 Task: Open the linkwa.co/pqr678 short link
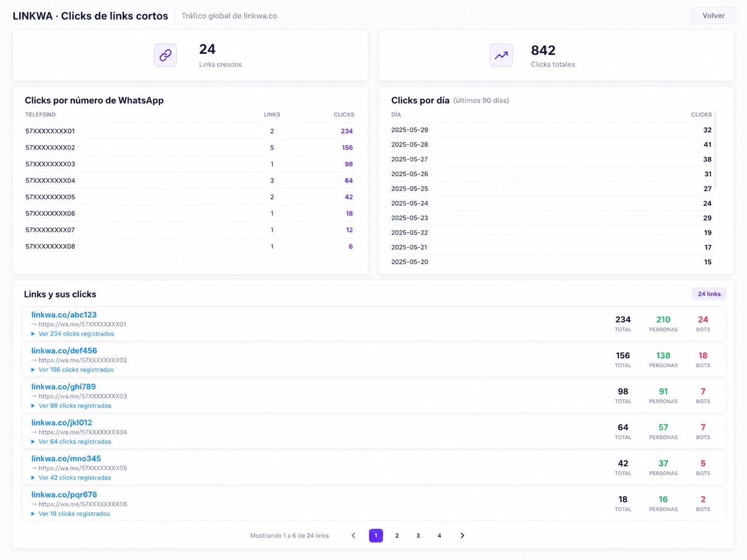(64, 495)
